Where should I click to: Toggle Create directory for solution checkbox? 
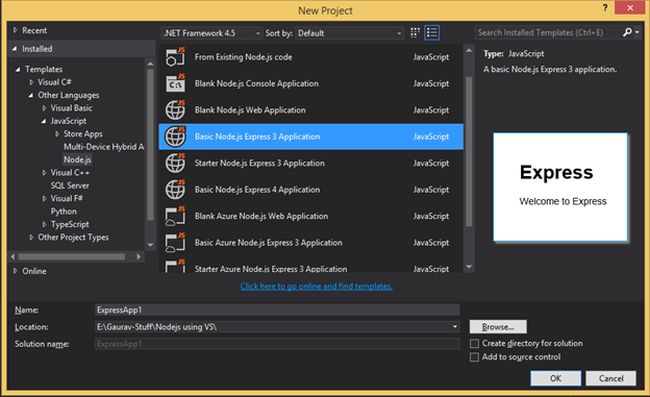click(474, 344)
